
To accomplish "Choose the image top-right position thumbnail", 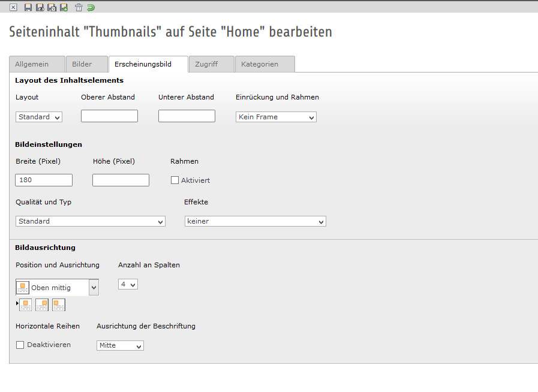I will (42, 304).
